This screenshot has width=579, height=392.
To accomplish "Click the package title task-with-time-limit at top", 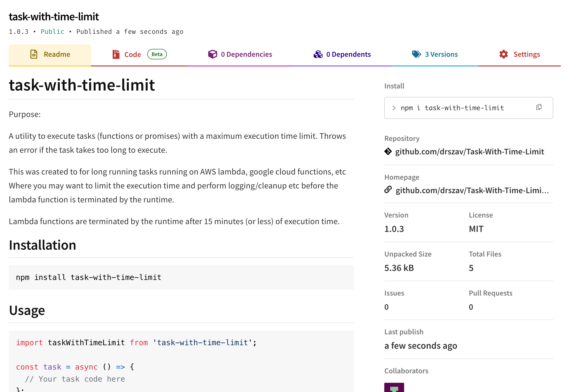I will [x=54, y=17].
